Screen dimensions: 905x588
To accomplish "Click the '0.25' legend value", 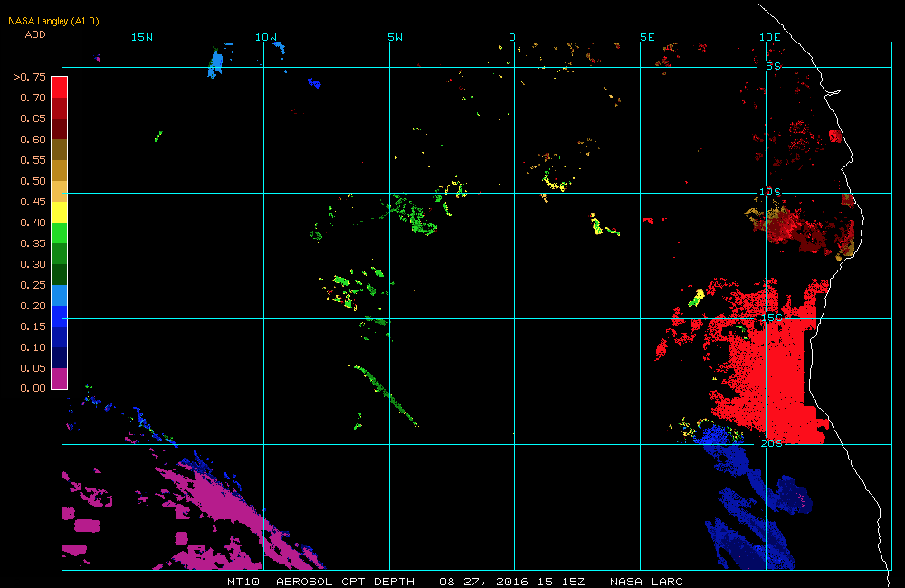I will point(33,284).
